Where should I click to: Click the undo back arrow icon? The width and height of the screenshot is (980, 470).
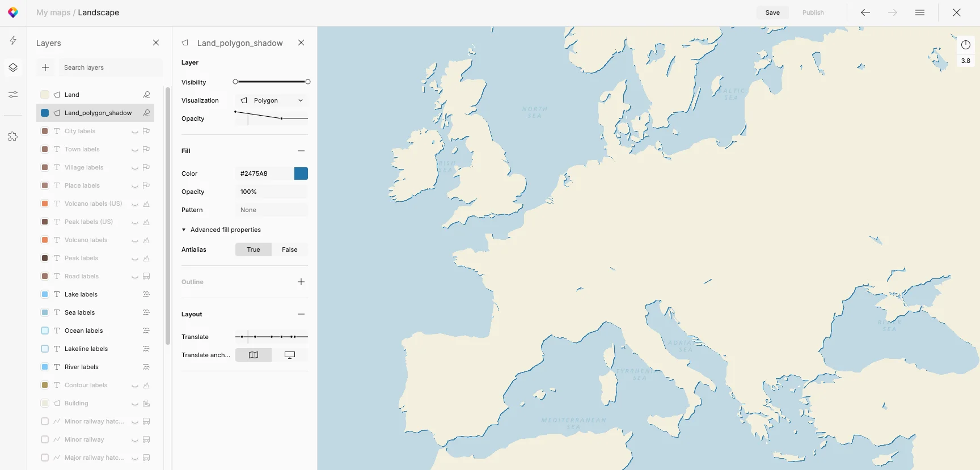(865, 12)
